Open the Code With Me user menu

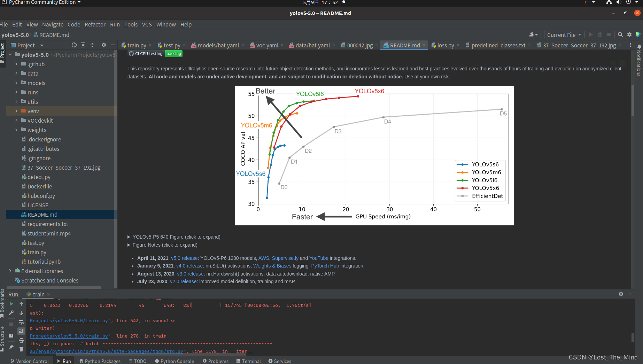[x=533, y=34]
